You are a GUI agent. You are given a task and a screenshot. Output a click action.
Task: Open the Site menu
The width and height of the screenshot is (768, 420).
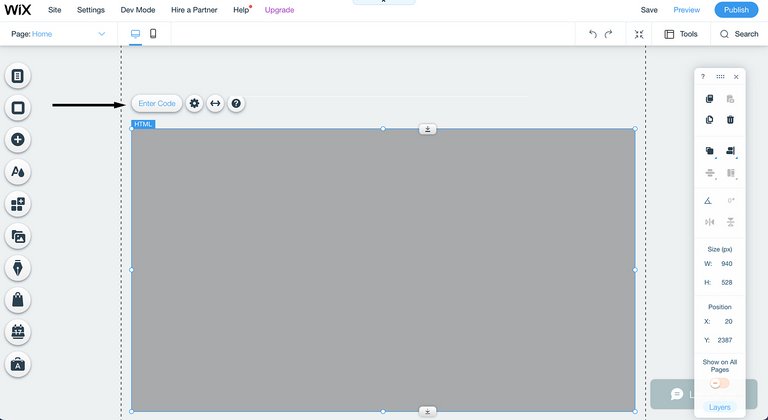coord(54,10)
